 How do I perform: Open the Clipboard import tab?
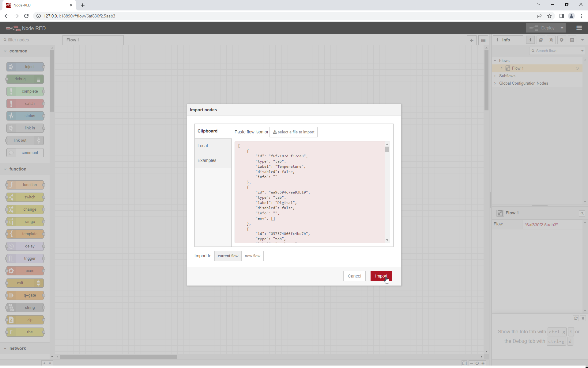[x=213, y=131]
